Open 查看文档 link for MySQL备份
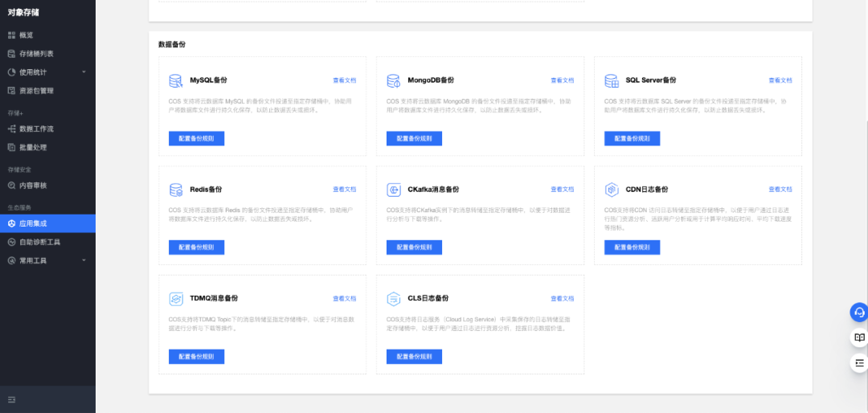 pyautogui.click(x=344, y=81)
